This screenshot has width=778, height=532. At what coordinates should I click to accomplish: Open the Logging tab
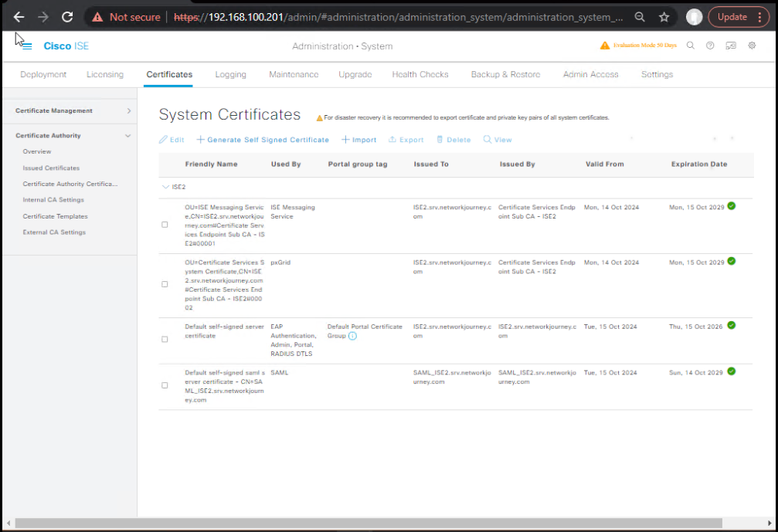tap(231, 74)
